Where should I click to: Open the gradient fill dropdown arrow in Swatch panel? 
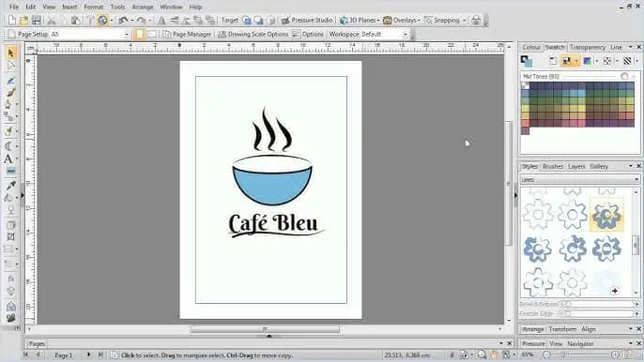pyautogui.click(x=596, y=61)
